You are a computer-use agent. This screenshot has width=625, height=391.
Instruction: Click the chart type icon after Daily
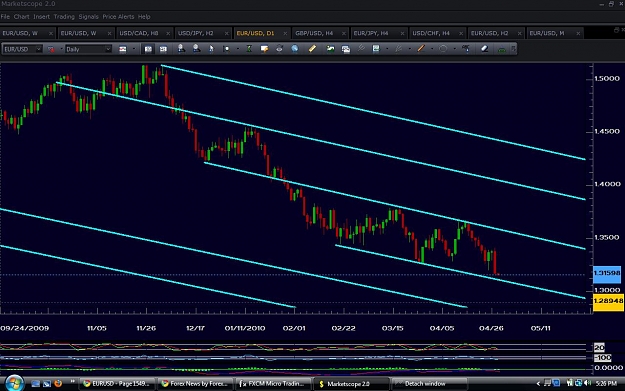click(x=122, y=49)
